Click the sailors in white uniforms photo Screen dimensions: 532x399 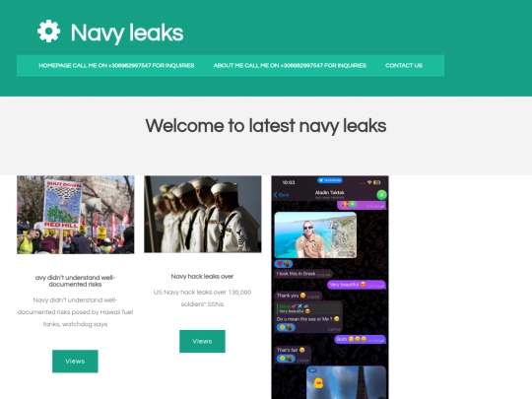(x=203, y=214)
